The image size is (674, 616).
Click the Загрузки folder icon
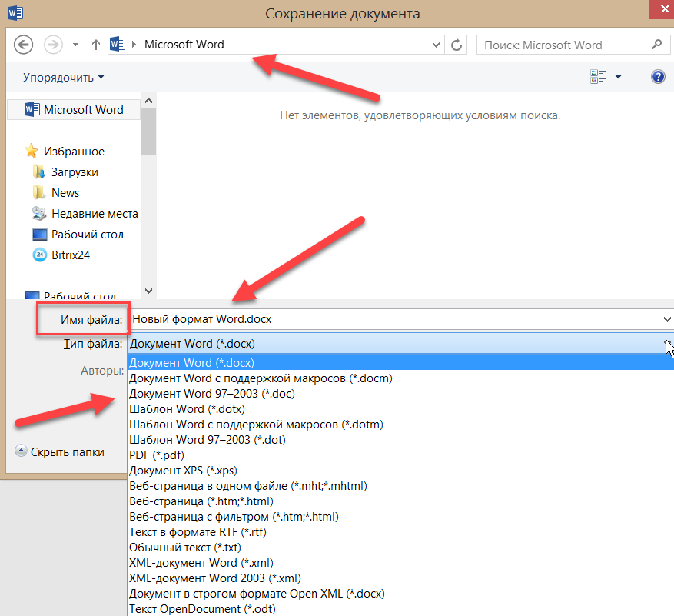pos(38,171)
